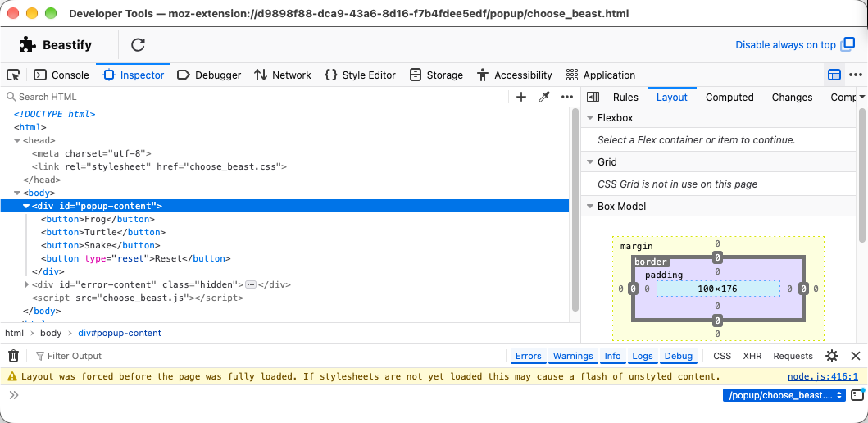Open the markup view options menu
The width and height of the screenshot is (868, 423).
tap(567, 97)
